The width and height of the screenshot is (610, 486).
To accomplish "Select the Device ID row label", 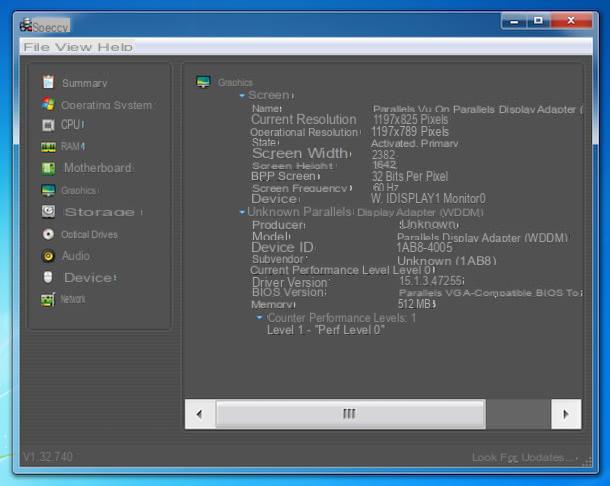I will 282,247.
